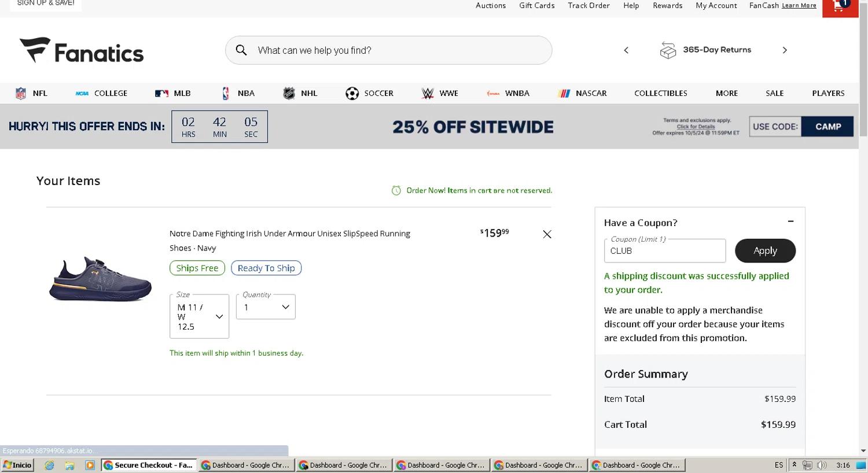The image size is (868, 473).
Task: Open the Gift Cards link
Action: point(537,5)
